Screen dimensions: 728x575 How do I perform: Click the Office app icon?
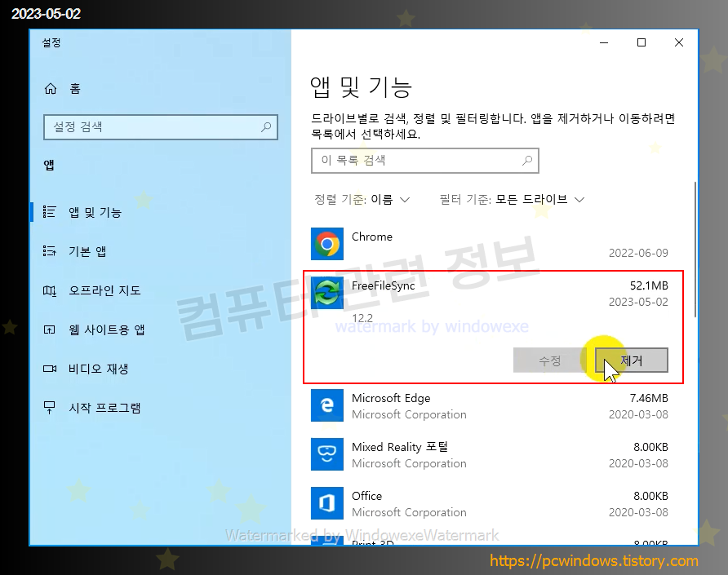[326, 503]
